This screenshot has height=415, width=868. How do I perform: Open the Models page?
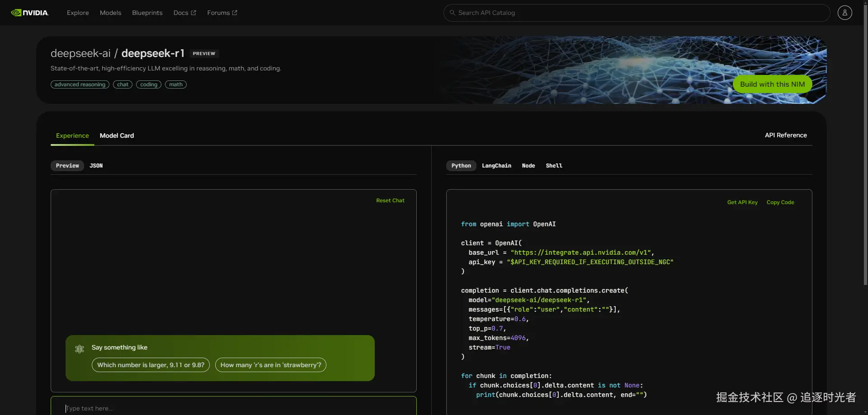click(110, 13)
